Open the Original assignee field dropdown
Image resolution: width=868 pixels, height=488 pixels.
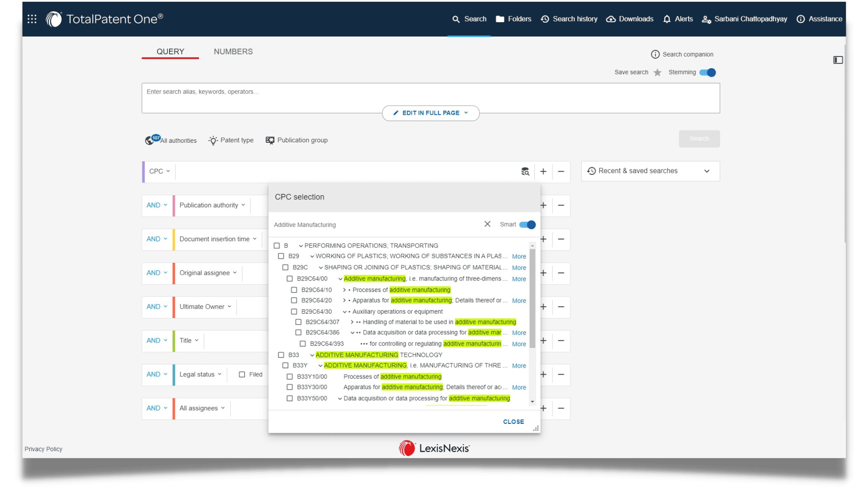208,273
